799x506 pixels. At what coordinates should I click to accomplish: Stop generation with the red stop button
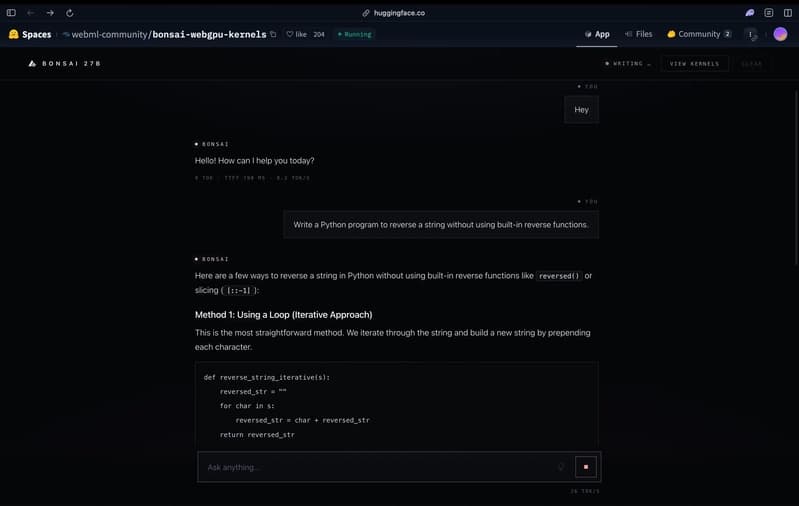point(585,467)
